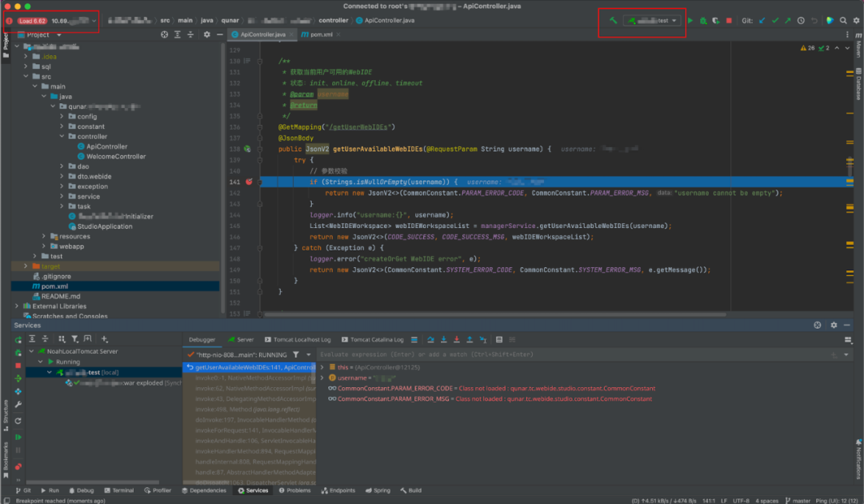Open Evaluate Expression calculator icon
Viewport: 864px width, 504px height.
499,340
